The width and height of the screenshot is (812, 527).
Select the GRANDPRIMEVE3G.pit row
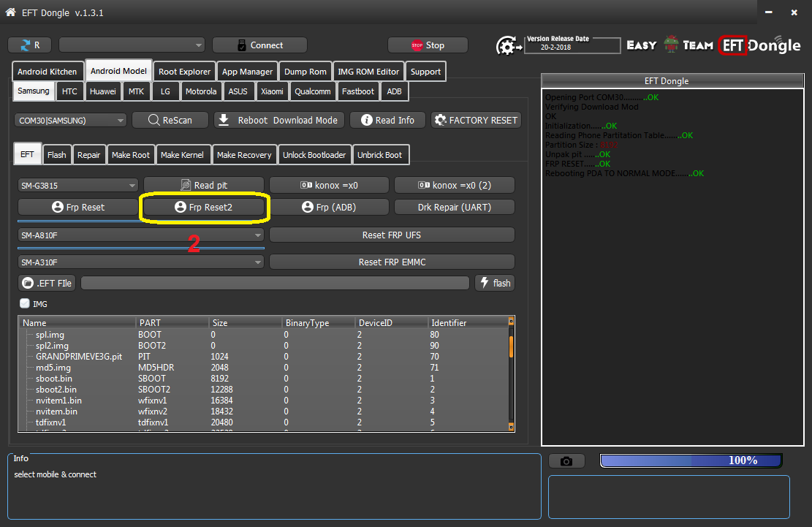[x=264, y=356]
